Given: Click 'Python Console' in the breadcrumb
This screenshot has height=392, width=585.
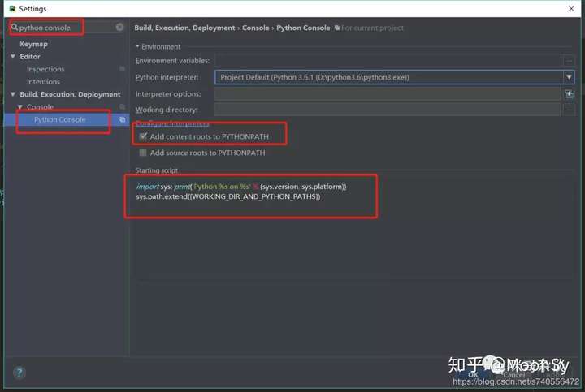Looking at the screenshot, I should coord(303,28).
